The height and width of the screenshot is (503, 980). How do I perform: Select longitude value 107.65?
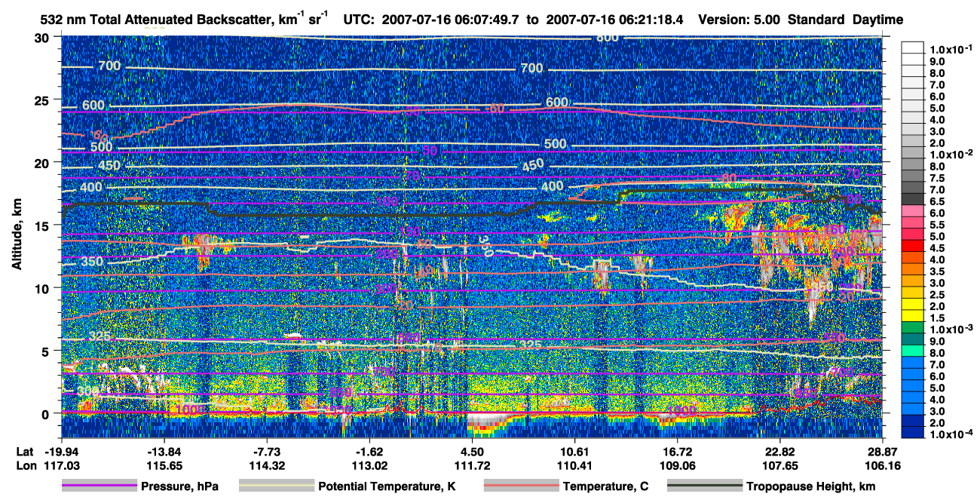pyautogui.click(x=779, y=465)
